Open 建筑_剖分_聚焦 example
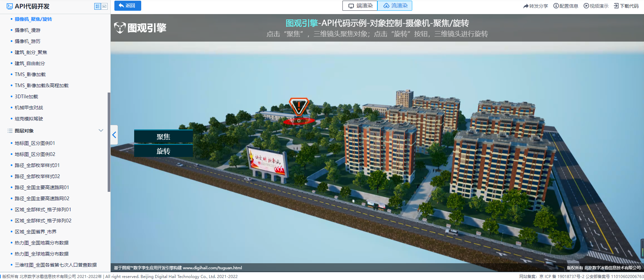This screenshot has width=644, height=280. [x=31, y=52]
